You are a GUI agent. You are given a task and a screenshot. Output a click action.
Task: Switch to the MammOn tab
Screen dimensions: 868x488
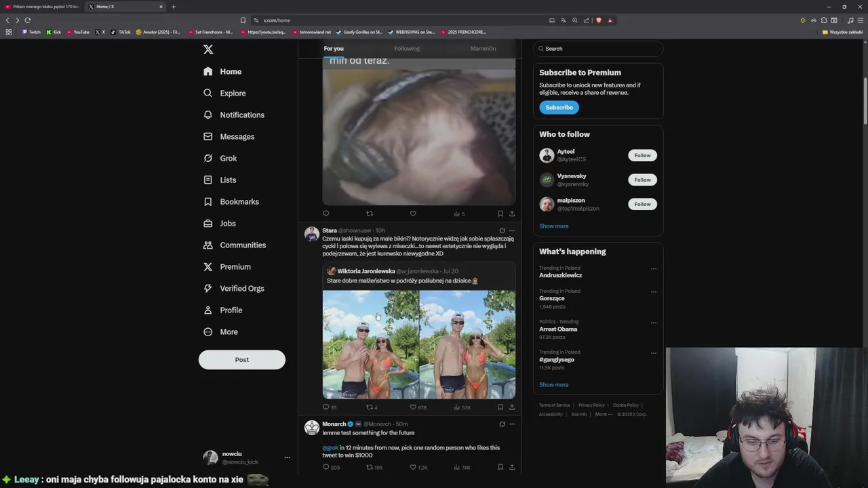coord(483,48)
